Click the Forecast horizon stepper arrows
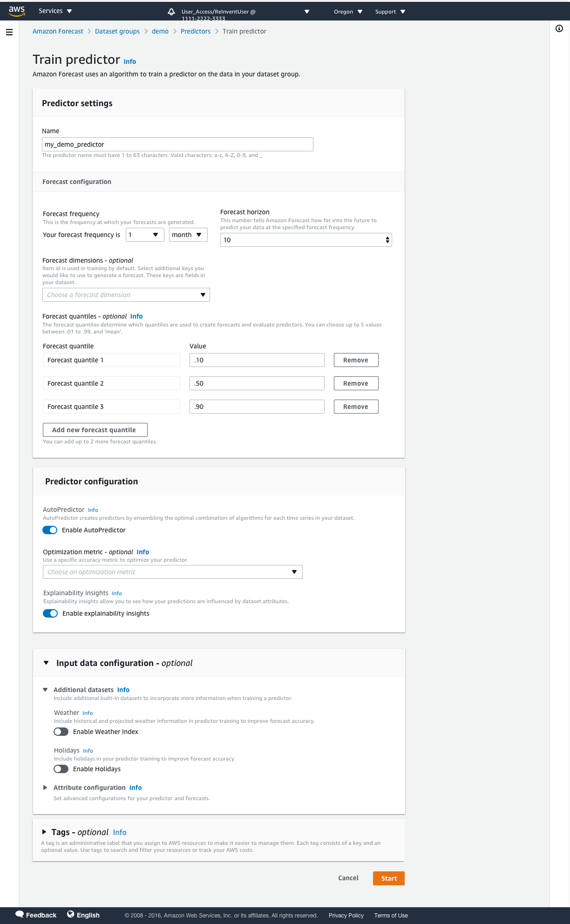 (x=387, y=240)
